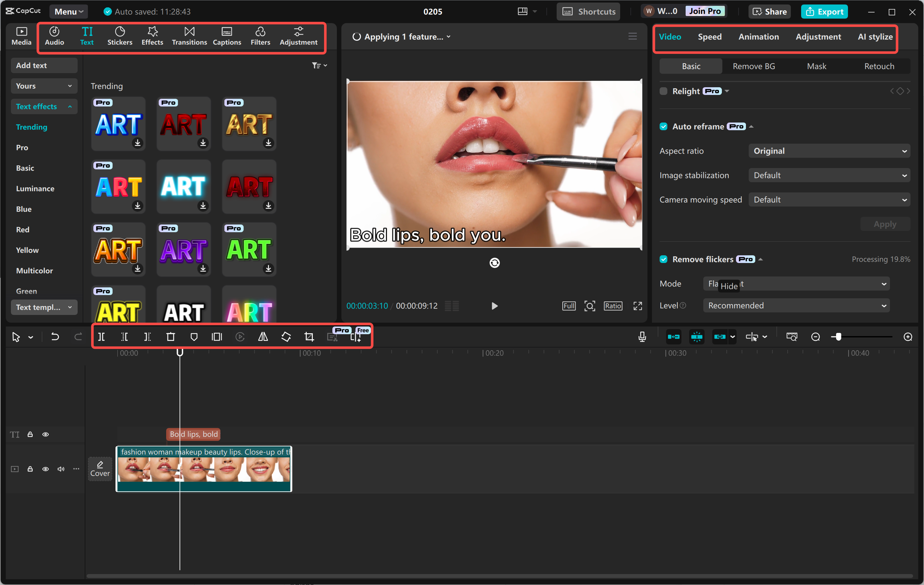Collapse the Text effects section
Image resolution: width=924 pixels, height=585 pixels.
[69, 106]
